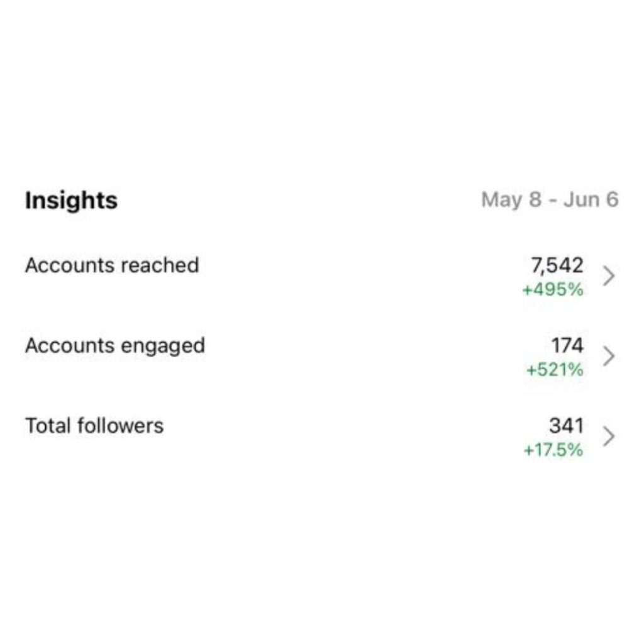Click the word "followers" in third metric
This screenshot has height=644, width=644.
pyautogui.click(x=120, y=426)
